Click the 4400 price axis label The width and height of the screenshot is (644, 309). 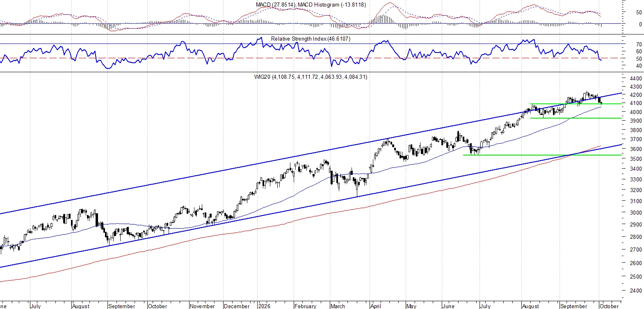point(636,78)
